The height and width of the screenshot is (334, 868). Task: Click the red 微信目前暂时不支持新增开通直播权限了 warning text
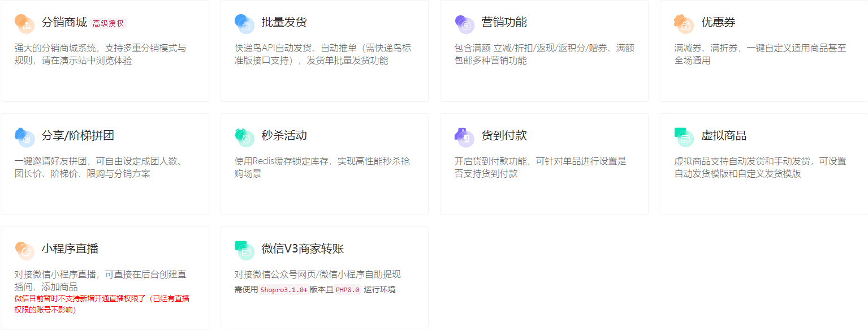click(102, 304)
